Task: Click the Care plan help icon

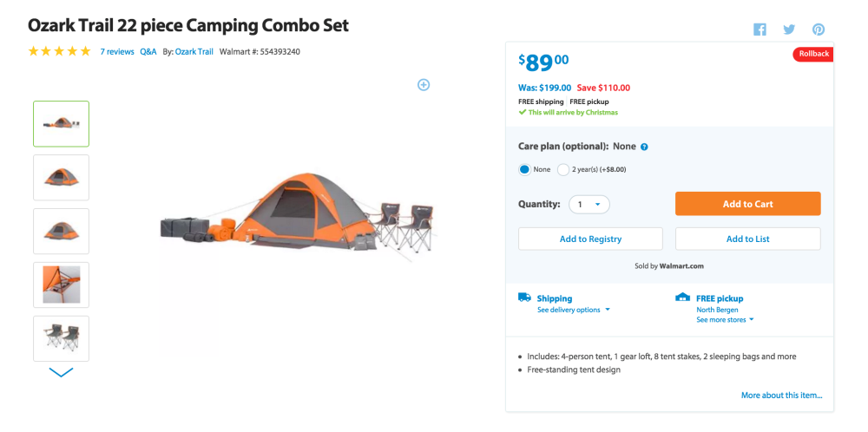Action: [644, 147]
